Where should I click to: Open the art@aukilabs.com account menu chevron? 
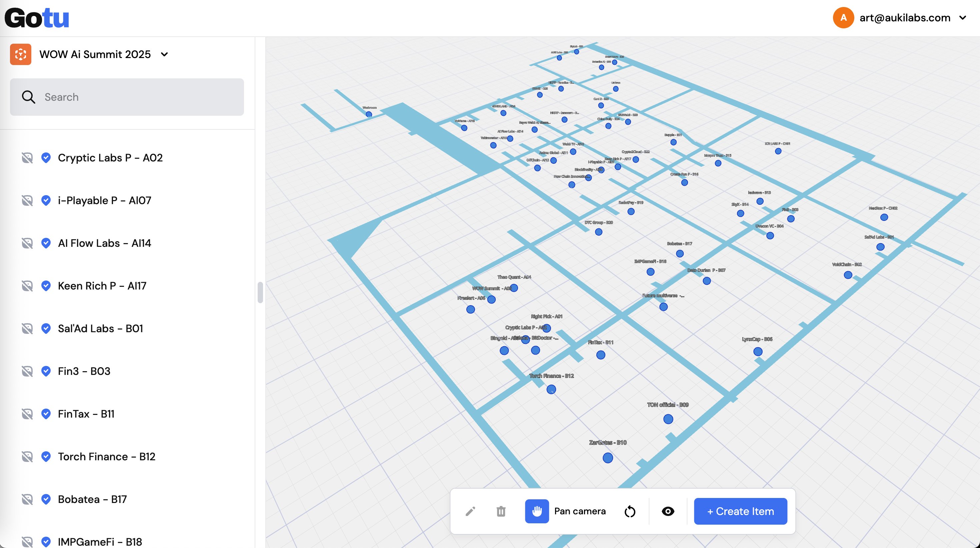(x=963, y=17)
